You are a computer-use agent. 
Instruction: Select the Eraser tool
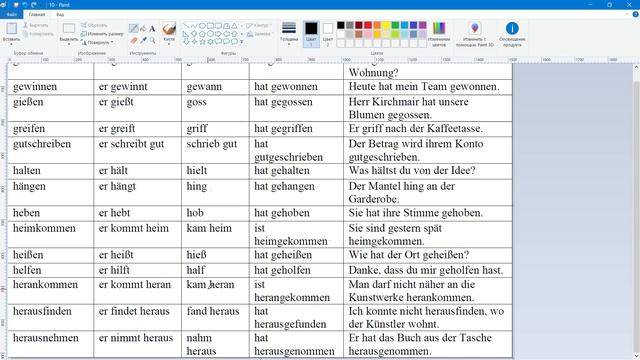click(133, 40)
